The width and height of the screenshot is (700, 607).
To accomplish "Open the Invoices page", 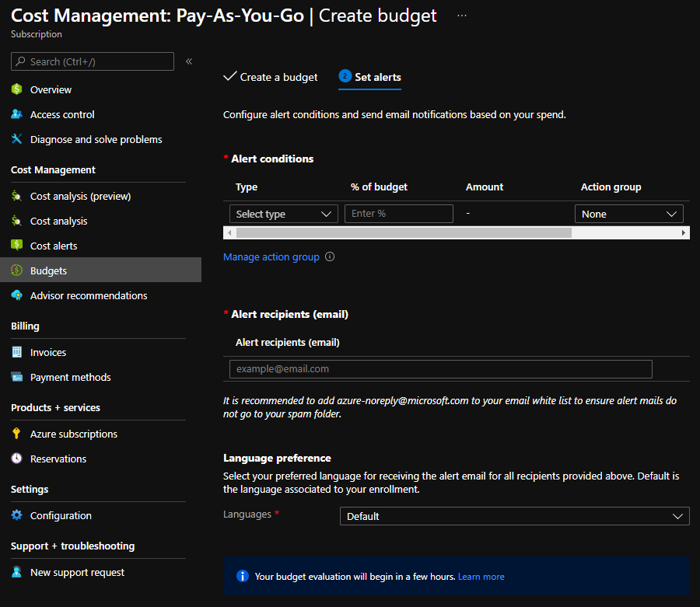I will pos(49,352).
